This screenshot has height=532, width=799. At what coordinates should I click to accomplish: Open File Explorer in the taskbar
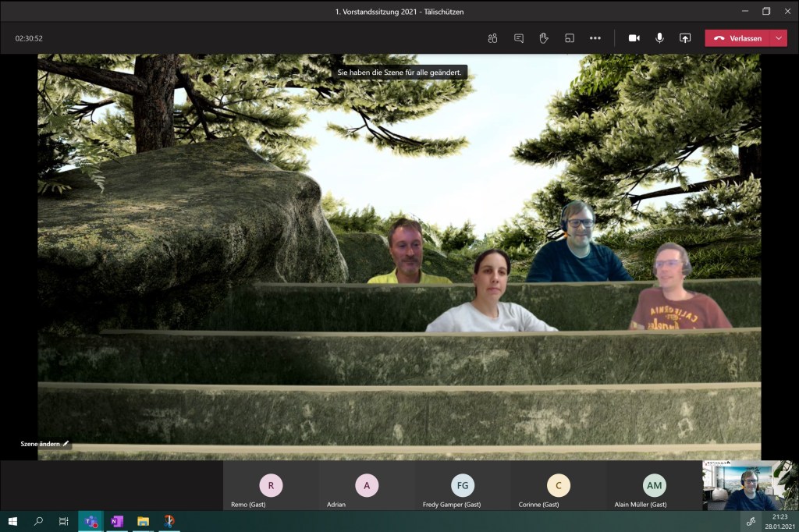click(x=143, y=521)
